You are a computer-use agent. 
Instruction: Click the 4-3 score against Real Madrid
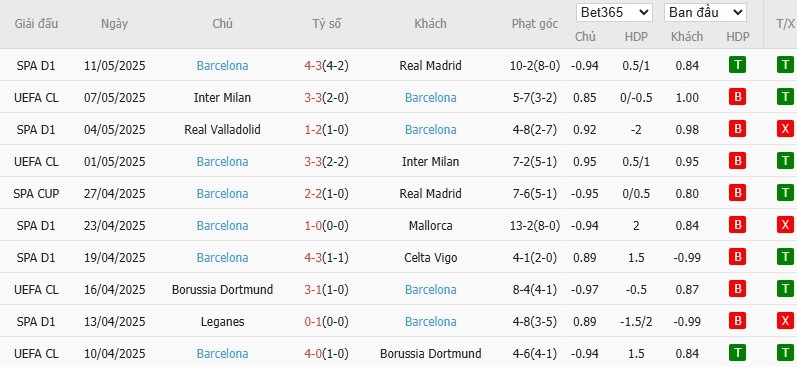click(x=314, y=66)
